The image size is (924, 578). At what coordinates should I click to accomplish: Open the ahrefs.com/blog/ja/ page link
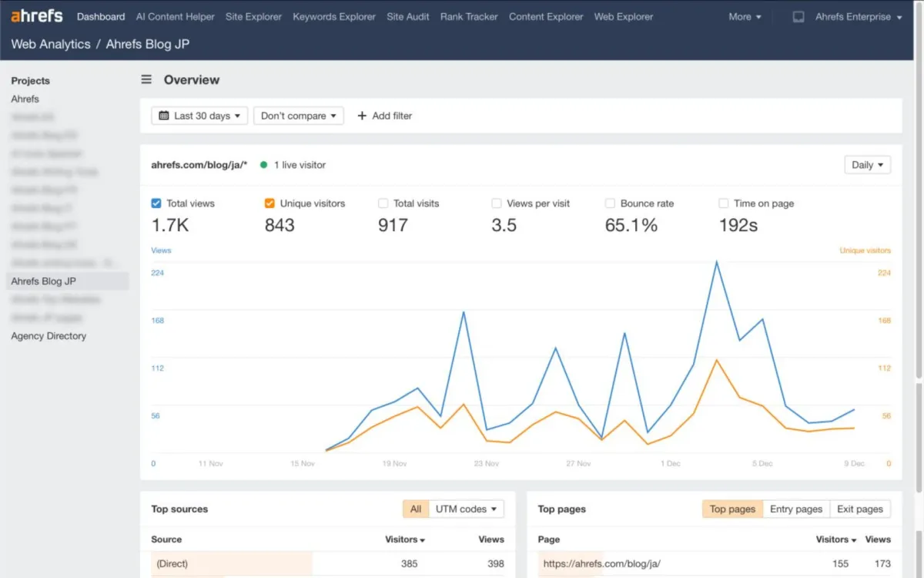[x=601, y=563]
